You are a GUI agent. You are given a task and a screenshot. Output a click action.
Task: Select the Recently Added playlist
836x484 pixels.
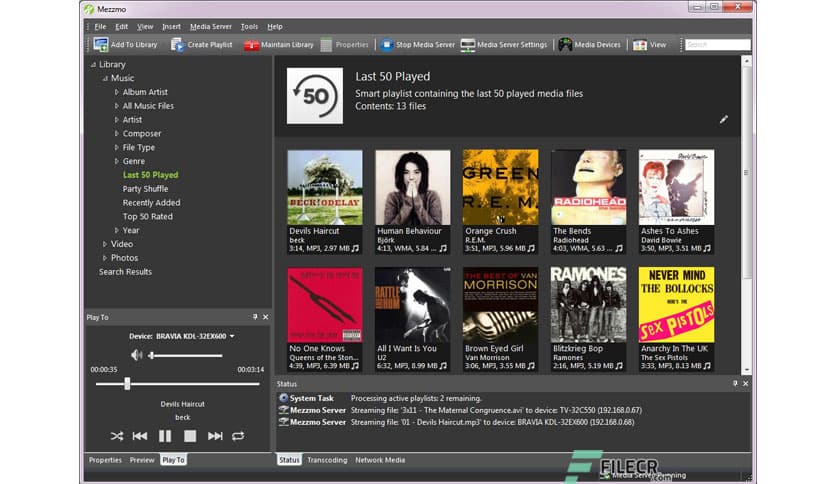151,203
